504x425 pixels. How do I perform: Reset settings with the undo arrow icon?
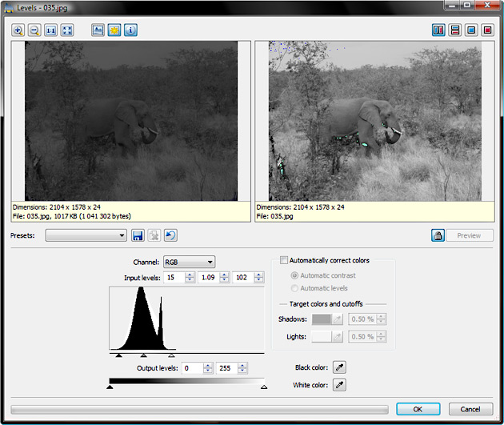[x=170, y=235]
